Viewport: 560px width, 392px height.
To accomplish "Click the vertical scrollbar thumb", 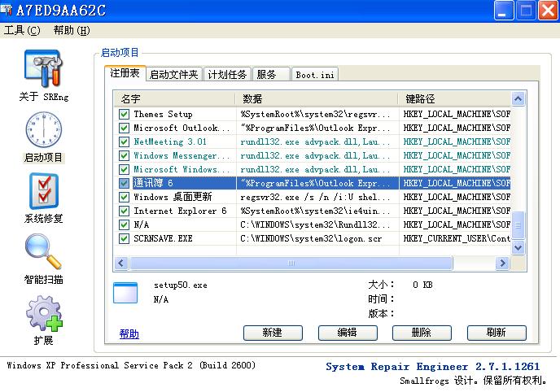I will [518, 225].
